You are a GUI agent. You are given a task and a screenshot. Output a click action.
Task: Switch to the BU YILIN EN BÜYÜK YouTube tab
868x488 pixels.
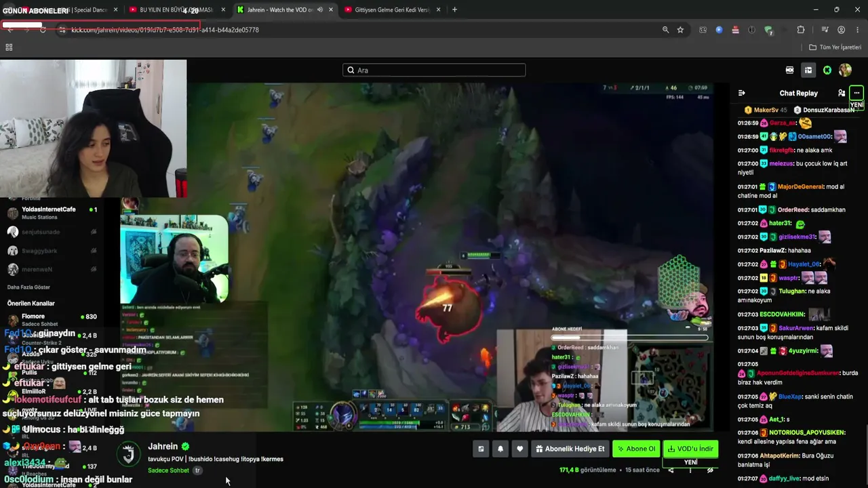[175, 9]
